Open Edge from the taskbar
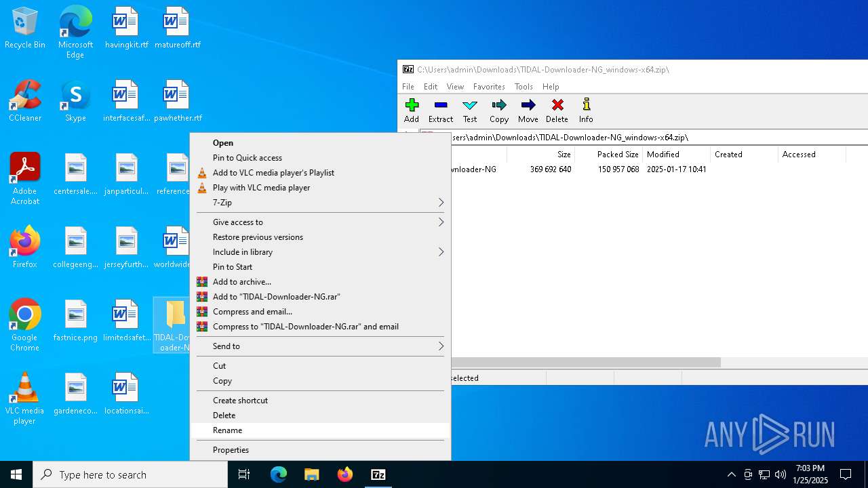Screen dimensions: 868x488 [279, 474]
